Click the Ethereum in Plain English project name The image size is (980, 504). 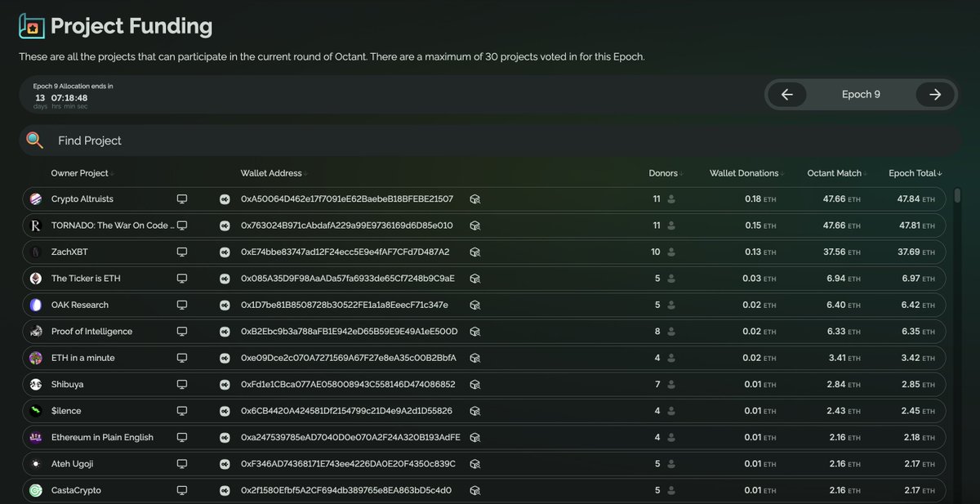[102, 438]
